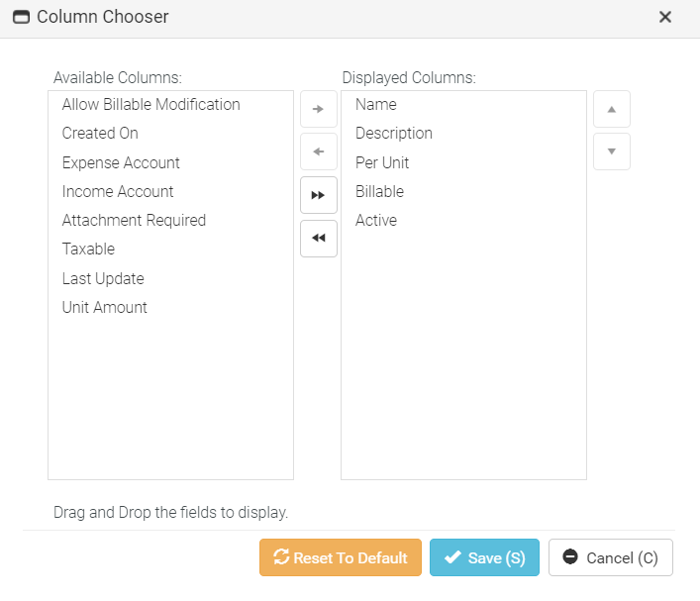Viewport: 700px width, 601px height.
Task: Click the move all right double arrow
Action: (318, 195)
